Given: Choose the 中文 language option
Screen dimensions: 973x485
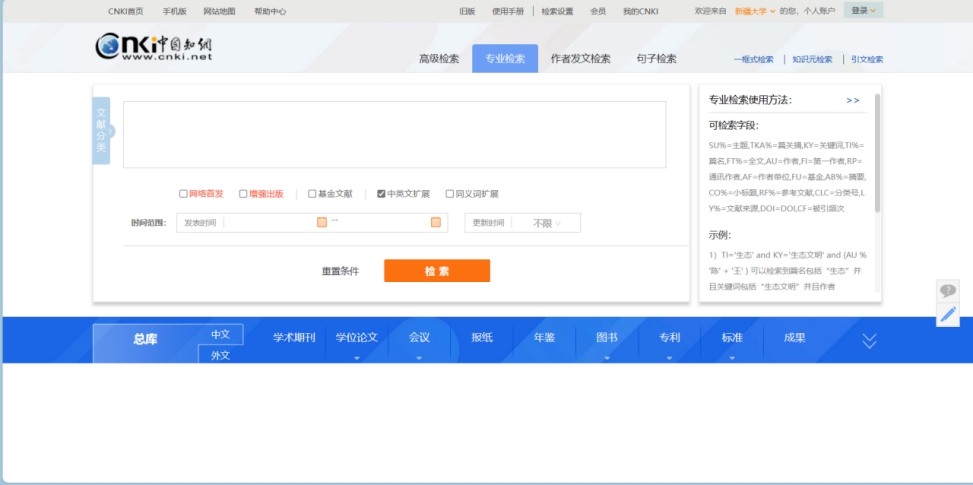Looking at the screenshot, I should 220,334.
